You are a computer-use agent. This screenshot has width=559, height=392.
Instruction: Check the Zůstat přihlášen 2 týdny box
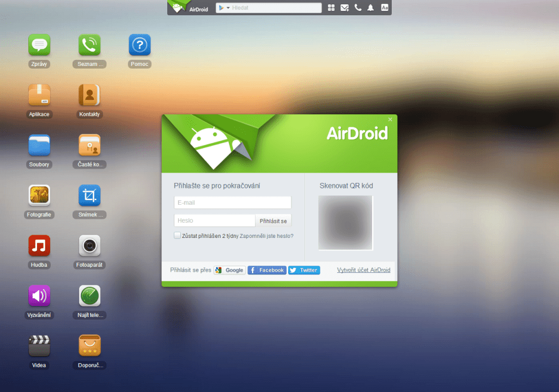click(177, 236)
